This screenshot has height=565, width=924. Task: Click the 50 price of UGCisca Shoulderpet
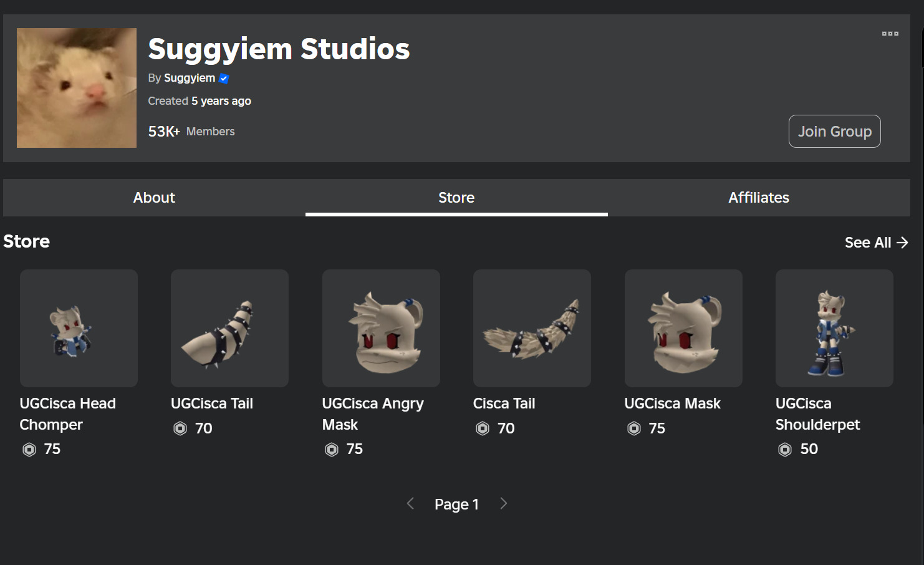pyautogui.click(x=809, y=449)
